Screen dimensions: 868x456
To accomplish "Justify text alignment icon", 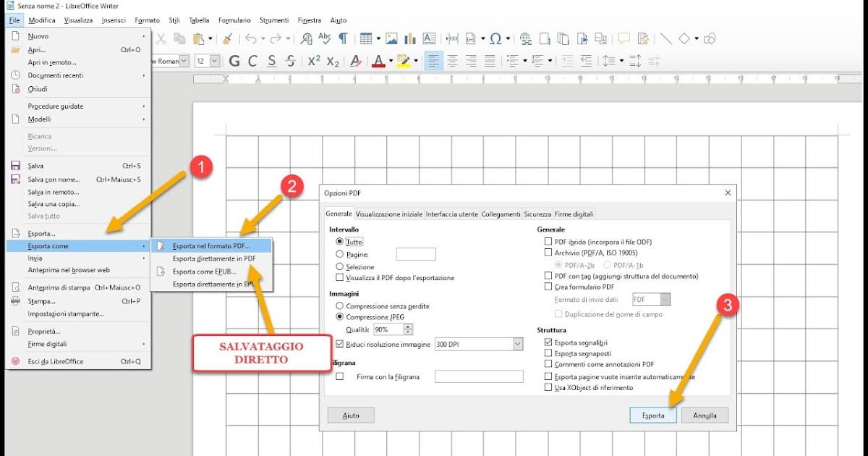I will tap(490, 62).
